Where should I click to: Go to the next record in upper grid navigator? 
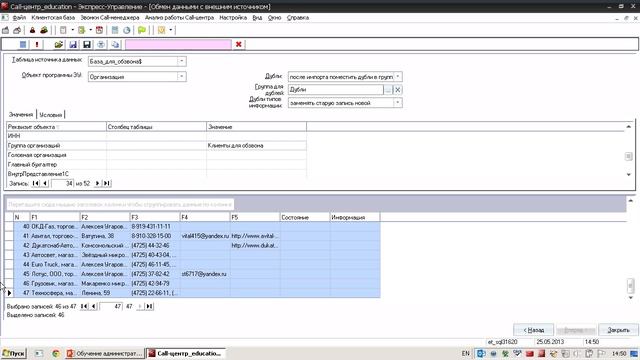[x=97, y=184]
